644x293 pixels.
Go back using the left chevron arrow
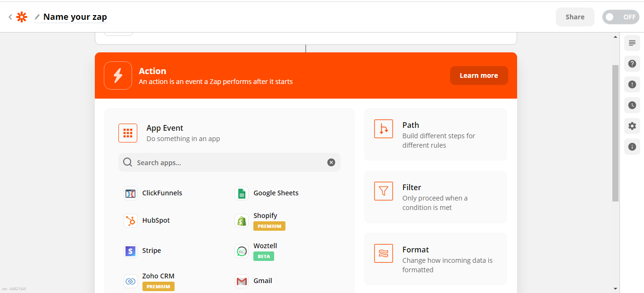[10, 17]
